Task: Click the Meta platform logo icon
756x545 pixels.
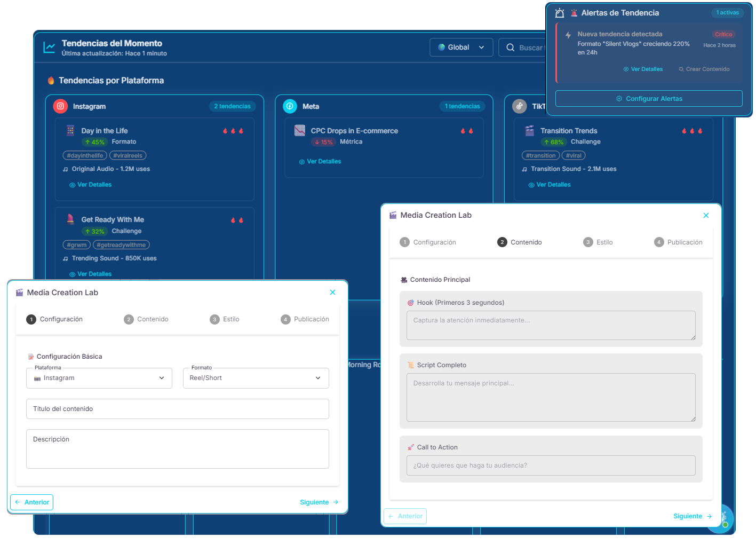Action: tap(290, 106)
